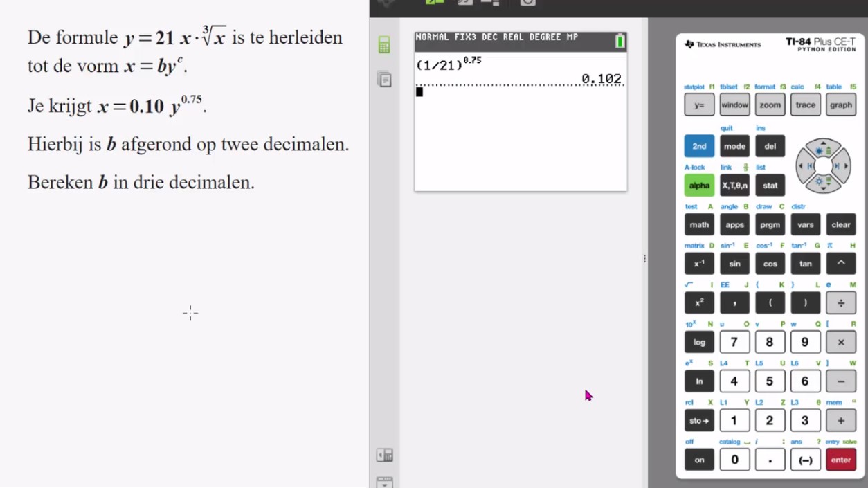Click the del key
The height and width of the screenshot is (488, 868).
pos(770,146)
